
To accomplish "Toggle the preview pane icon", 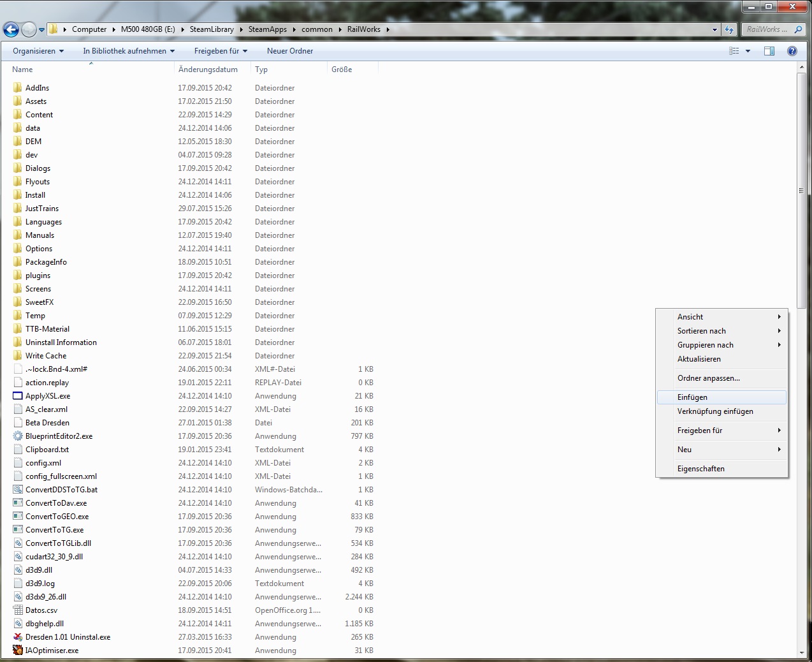I will pos(769,51).
